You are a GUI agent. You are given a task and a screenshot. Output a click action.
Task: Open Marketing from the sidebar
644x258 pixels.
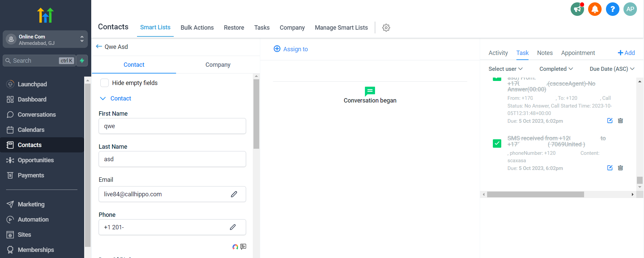[x=31, y=204]
